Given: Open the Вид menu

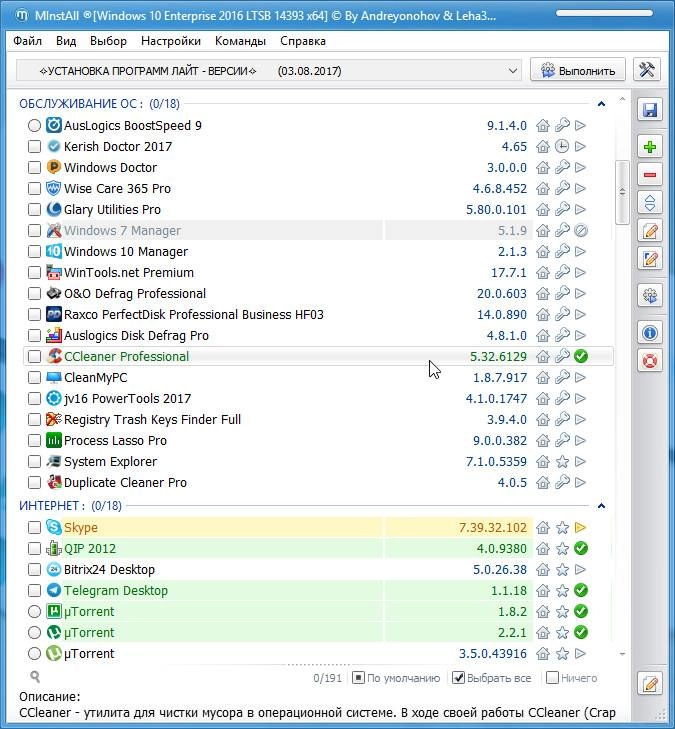Looking at the screenshot, I should (x=66, y=41).
